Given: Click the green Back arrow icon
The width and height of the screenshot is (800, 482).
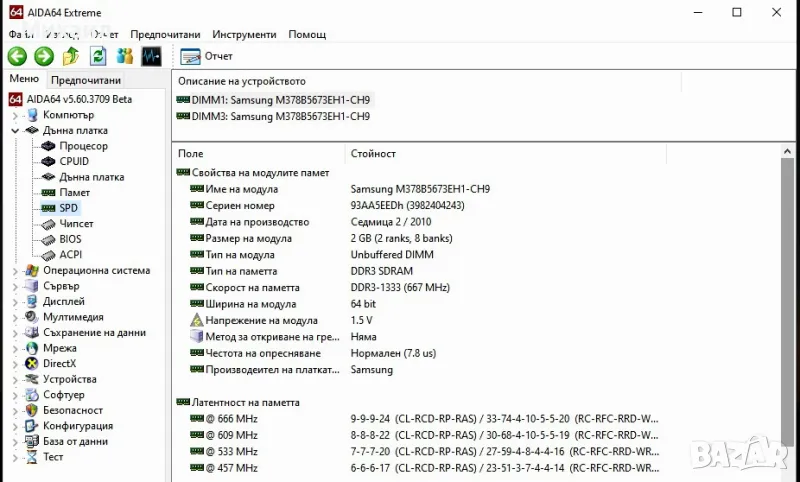Looking at the screenshot, I should click(x=17, y=56).
